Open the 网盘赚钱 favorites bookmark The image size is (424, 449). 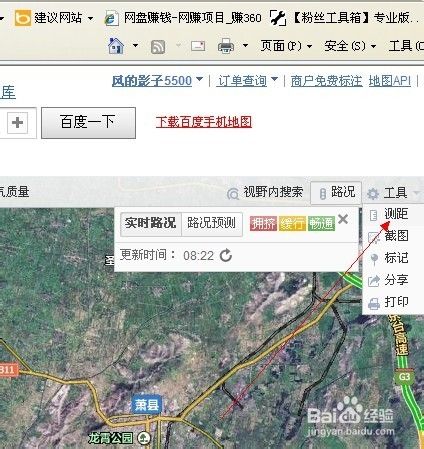[x=183, y=18]
